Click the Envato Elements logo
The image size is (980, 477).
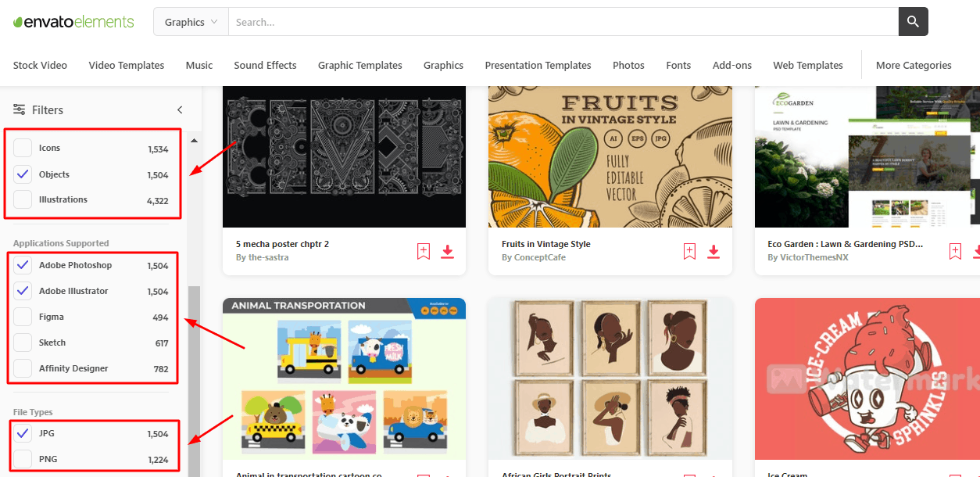click(73, 22)
